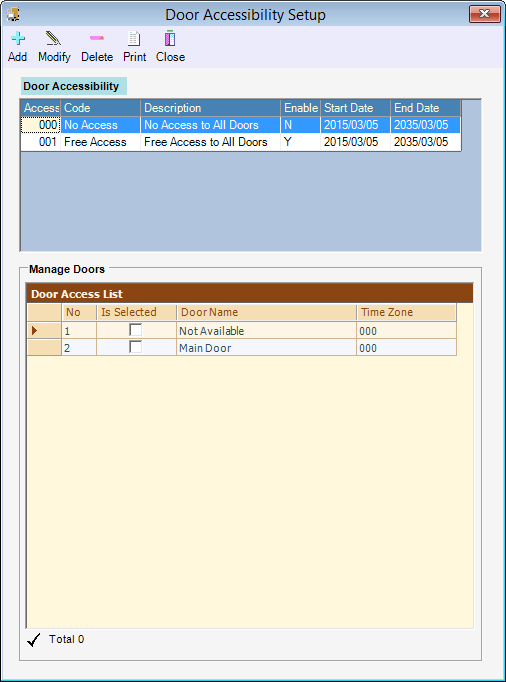
Task: Click the Delete minus icon
Action: 97,38
